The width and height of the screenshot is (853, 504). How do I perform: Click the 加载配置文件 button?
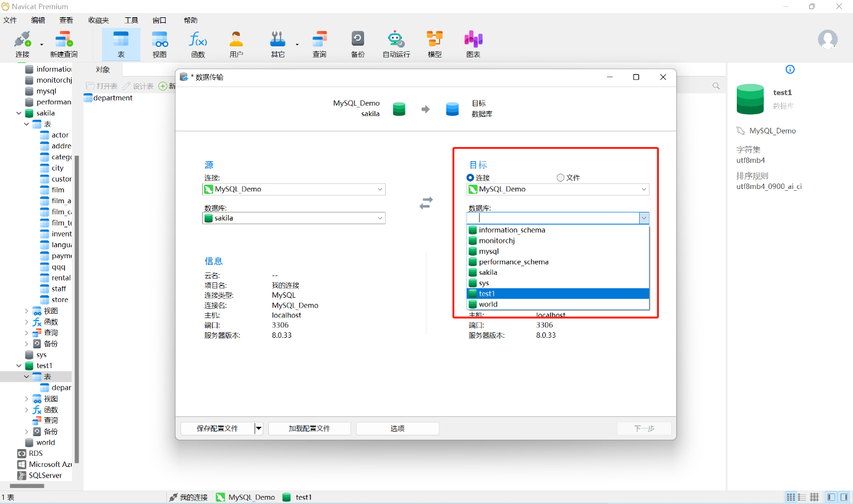point(309,429)
